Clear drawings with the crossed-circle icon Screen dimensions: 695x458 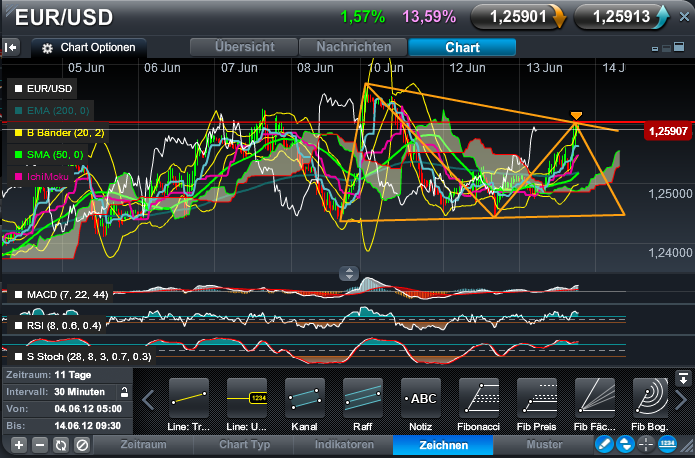coord(82,445)
